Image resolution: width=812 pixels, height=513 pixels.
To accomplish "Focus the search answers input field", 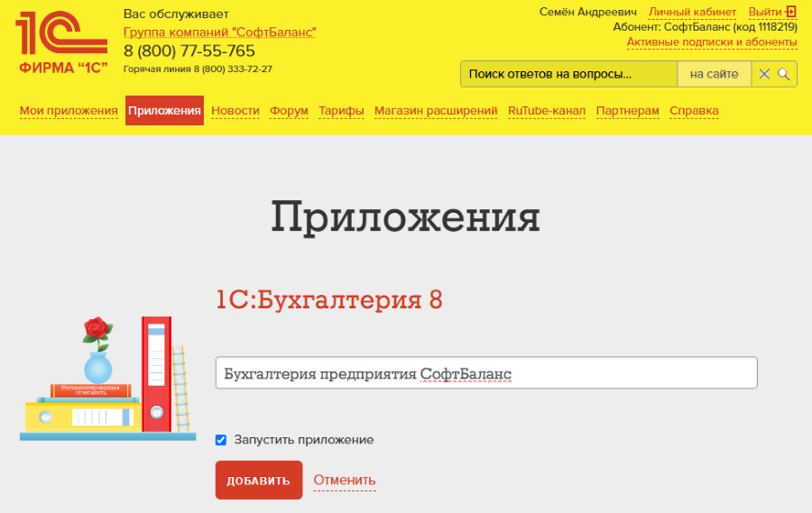I will (568, 74).
